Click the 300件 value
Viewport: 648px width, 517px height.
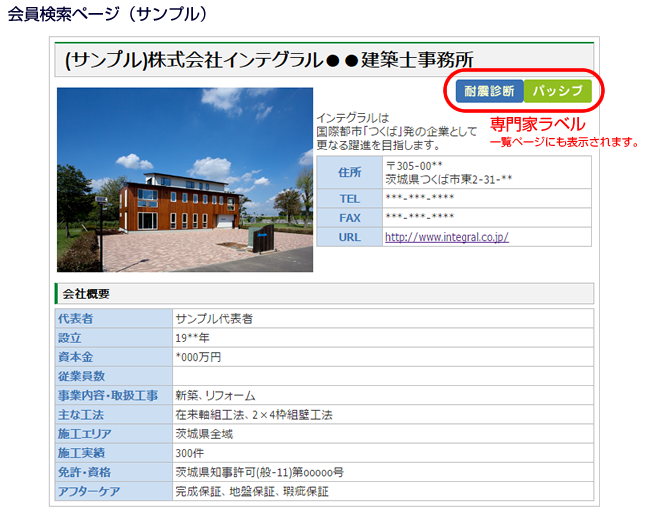[190, 453]
